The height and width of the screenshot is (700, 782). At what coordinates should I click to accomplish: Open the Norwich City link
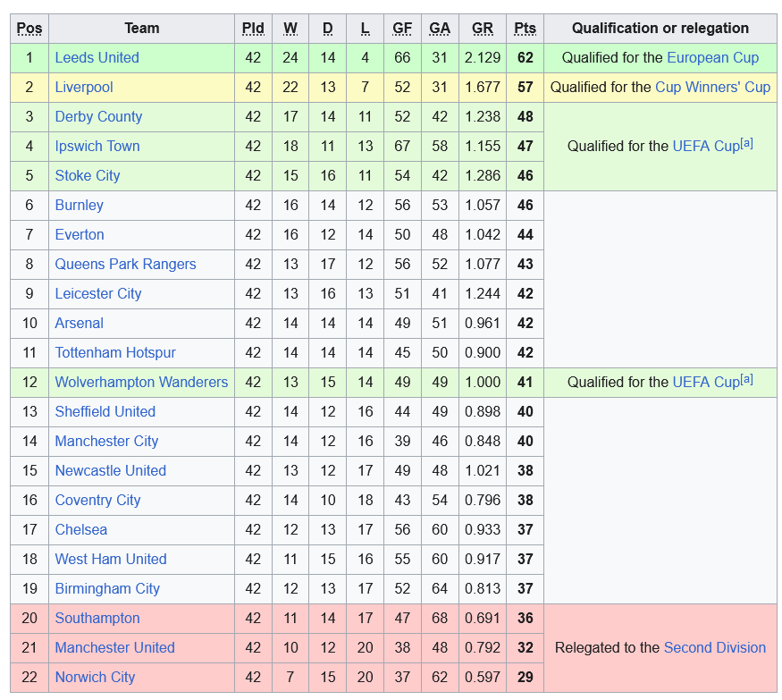tap(95, 677)
